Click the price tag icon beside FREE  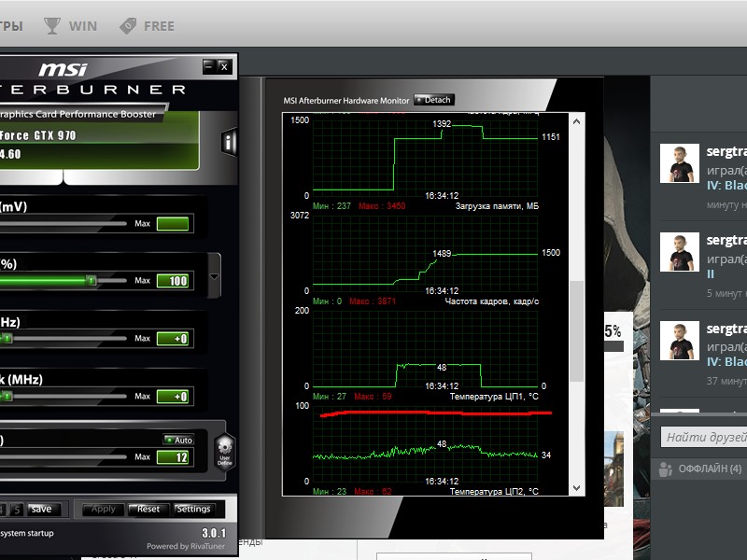coord(128,26)
